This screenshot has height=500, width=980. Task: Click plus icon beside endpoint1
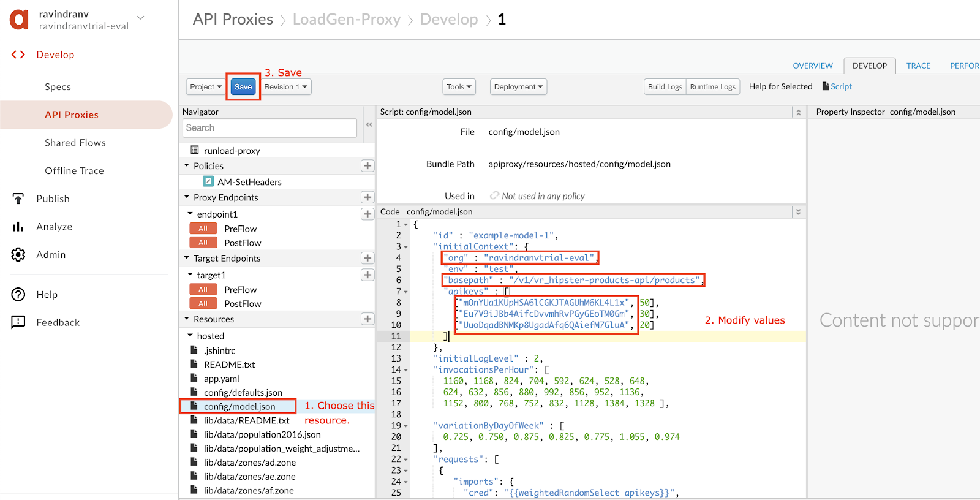(x=367, y=214)
